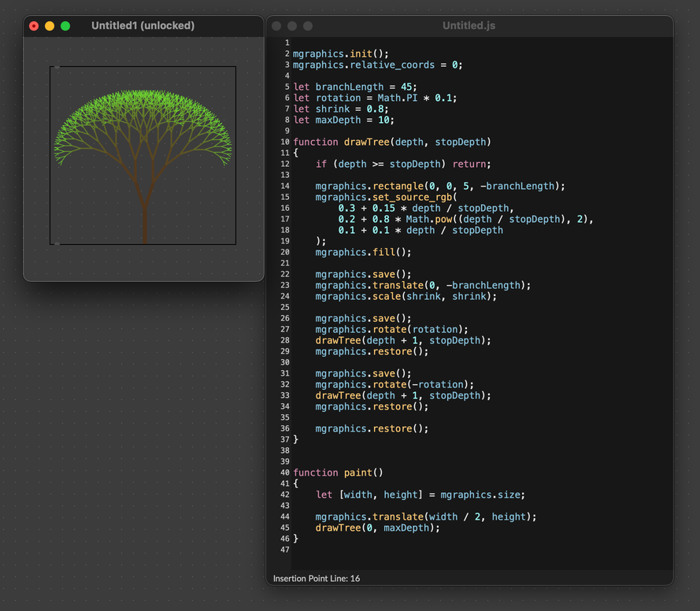Close the Untitled1 patcher window
Screen dimensions: 700x611
click(x=34, y=26)
